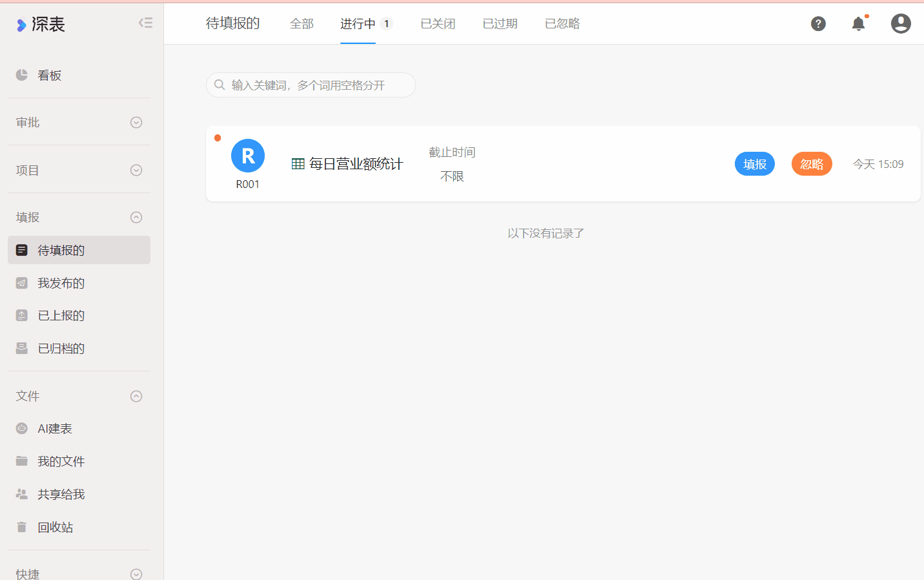This screenshot has height=580, width=924.
Task: Switch to the 全部 tab
Action: click(x=302, y=24)
